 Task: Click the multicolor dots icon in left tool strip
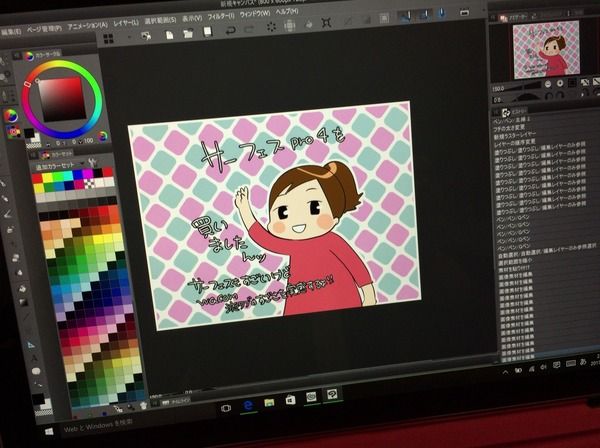14,132
